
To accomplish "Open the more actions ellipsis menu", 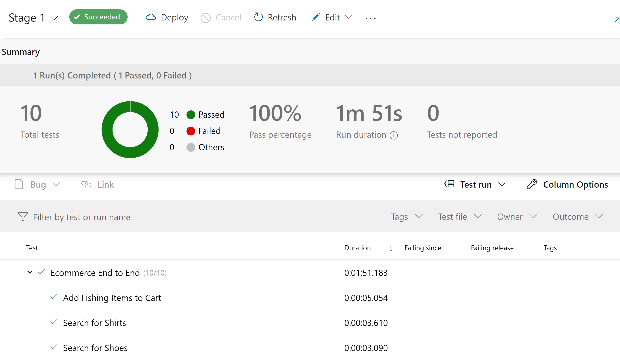I will [370, 18].
